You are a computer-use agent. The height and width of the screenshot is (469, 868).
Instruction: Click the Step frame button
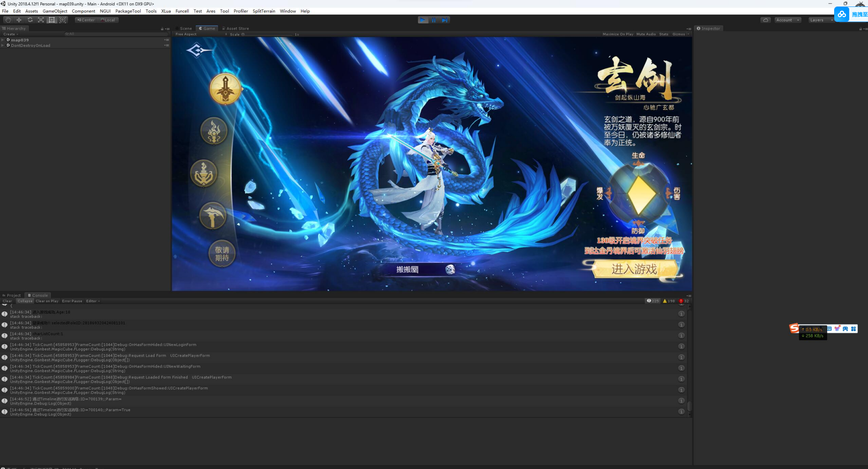click(x=444, y=20)
